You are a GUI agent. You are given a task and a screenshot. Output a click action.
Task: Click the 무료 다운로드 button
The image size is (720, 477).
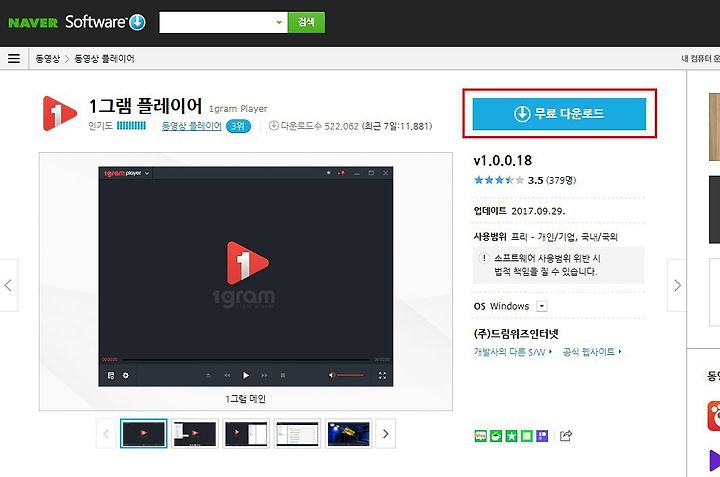tap(559, 113)
